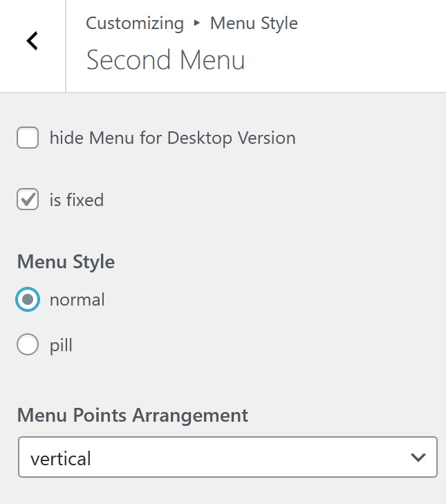Click the "is fixed" label text
The image size is (446, 504).
pyautogui.click(x=77, y=200)
